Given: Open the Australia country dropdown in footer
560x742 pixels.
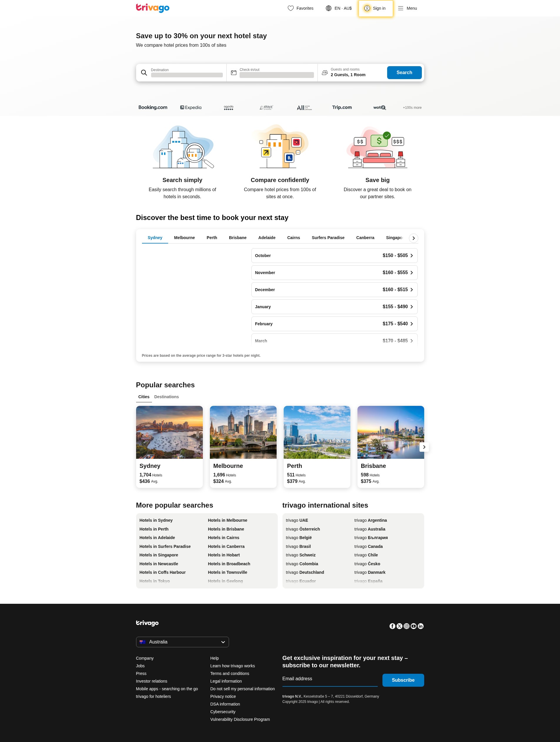Looking at the screenshot, I should click(183, 642).
